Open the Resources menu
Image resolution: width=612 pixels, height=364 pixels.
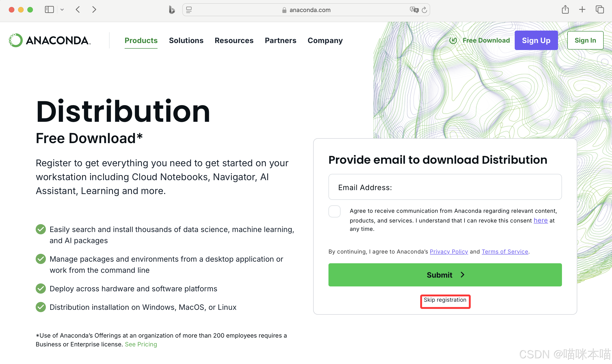pos(234,41)
